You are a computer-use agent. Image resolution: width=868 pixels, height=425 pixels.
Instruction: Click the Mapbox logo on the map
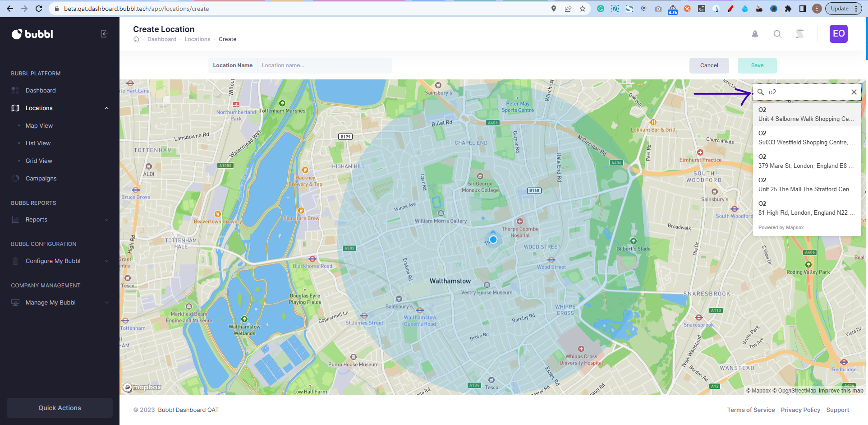(142, 387)
